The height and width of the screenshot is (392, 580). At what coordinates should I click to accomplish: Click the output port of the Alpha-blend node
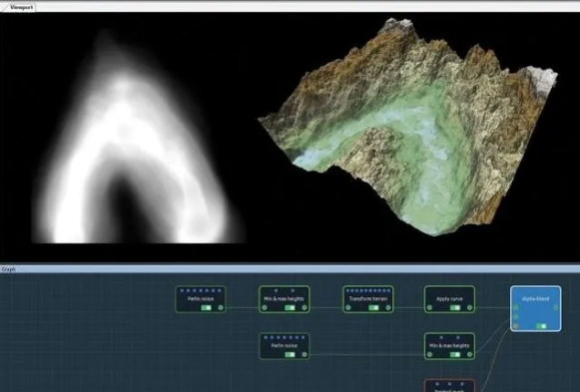click(556, 307)
